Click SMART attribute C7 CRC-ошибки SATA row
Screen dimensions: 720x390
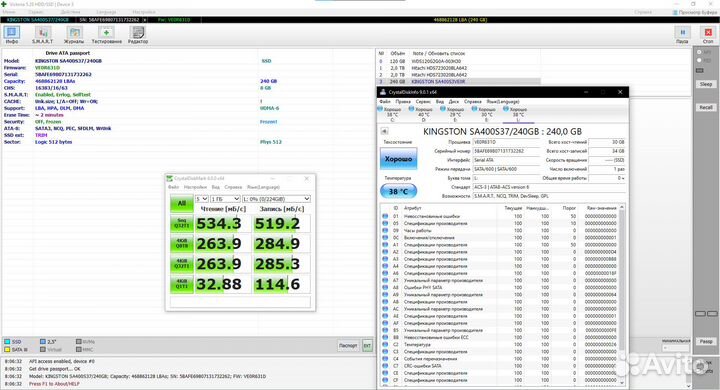tap(500, 366)
